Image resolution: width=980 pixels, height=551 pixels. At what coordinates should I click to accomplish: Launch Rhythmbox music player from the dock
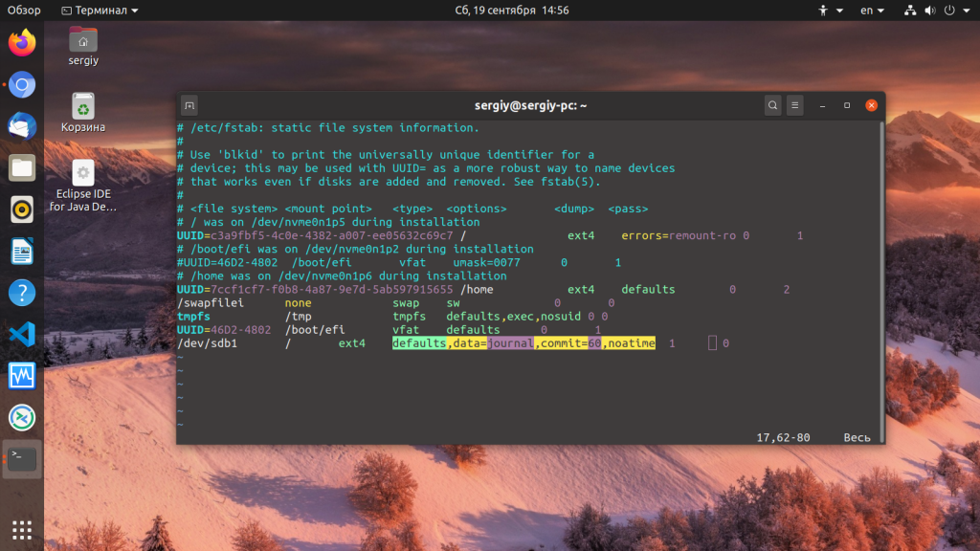(x=22, y=209)
